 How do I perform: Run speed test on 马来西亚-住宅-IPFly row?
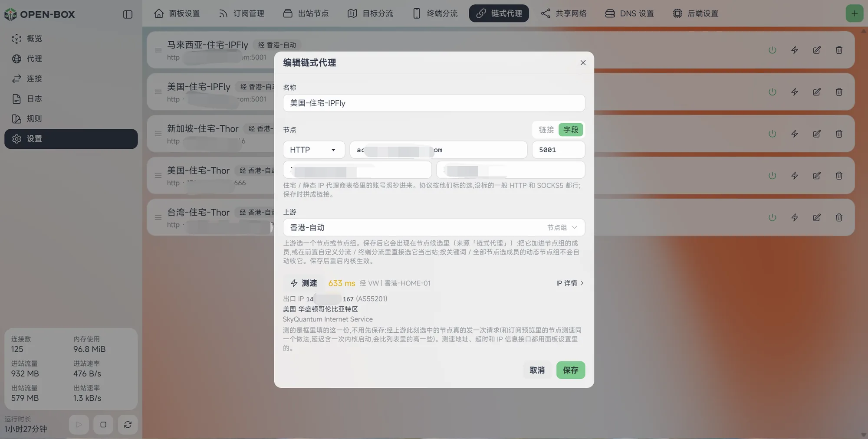pyautogui.click(x=794, y=50)
